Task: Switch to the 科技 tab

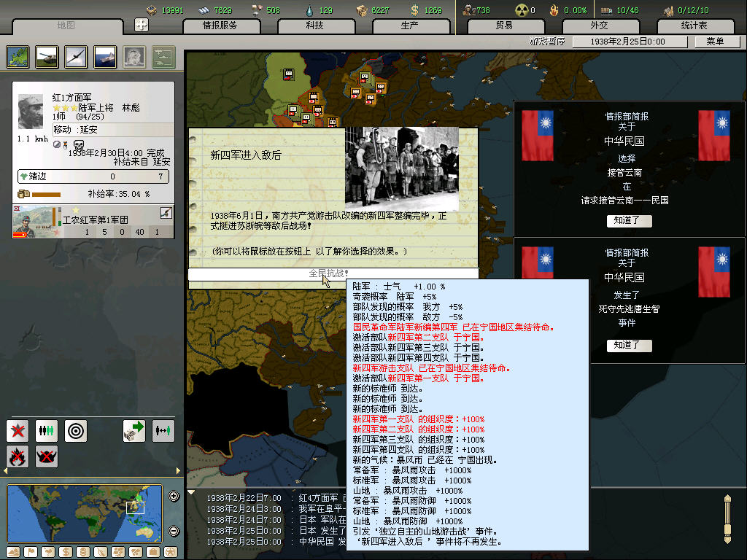Action: (x=315, y=26)
